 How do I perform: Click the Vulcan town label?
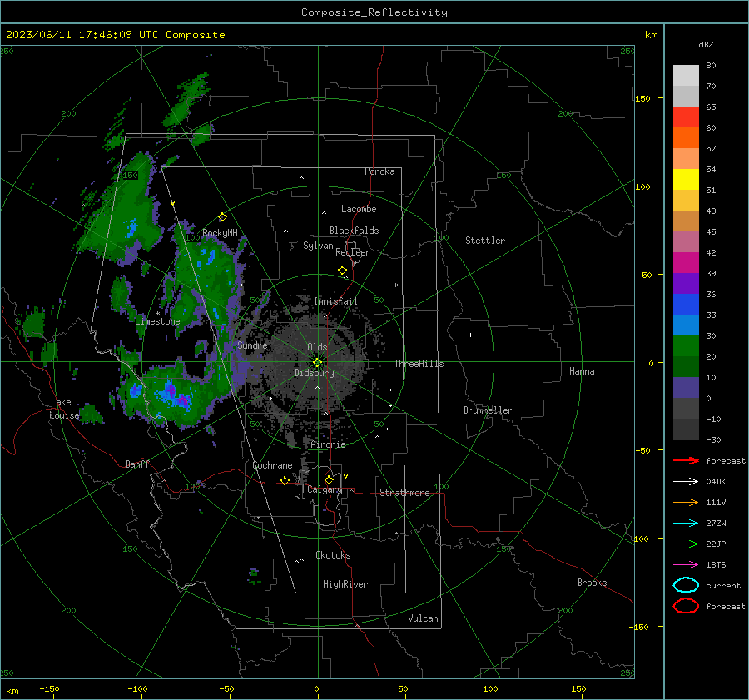423,618
